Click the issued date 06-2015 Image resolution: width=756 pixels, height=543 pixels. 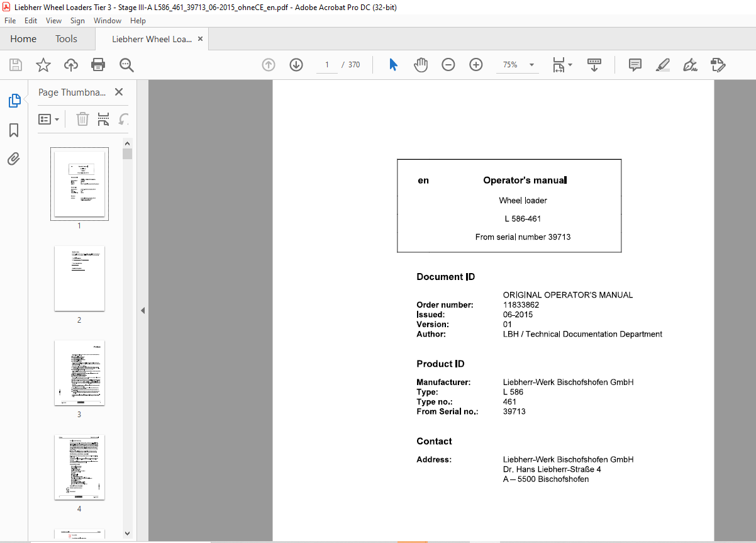click(518, 314)
